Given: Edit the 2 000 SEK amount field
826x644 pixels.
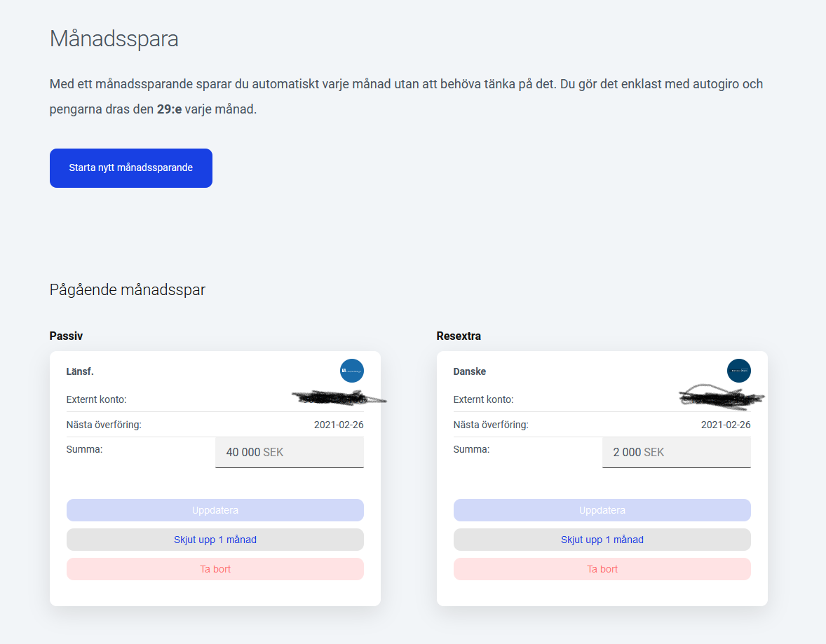Looking at the screenshot, I should click(676, 453).
